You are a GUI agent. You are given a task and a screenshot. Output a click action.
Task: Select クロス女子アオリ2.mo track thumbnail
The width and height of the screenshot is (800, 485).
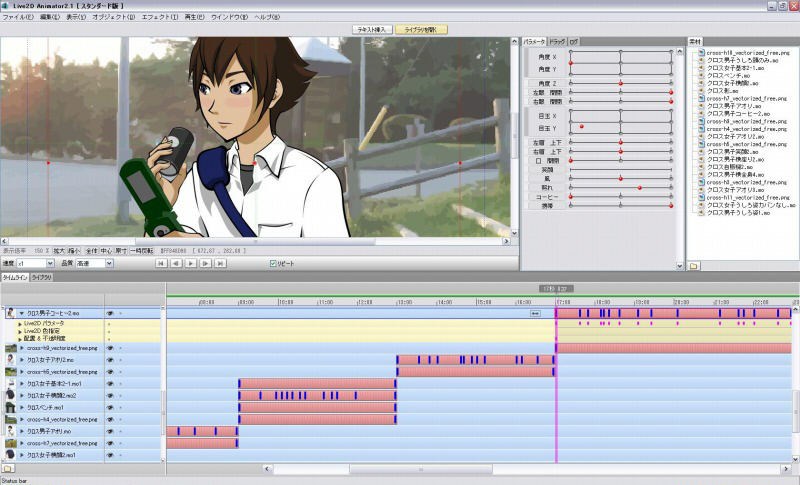pyautogui.click(x=10, y=360)
